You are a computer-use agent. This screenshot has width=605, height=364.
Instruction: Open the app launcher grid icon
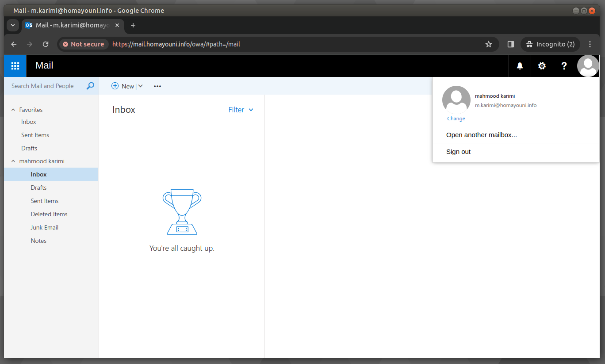(x=15, y=66)
